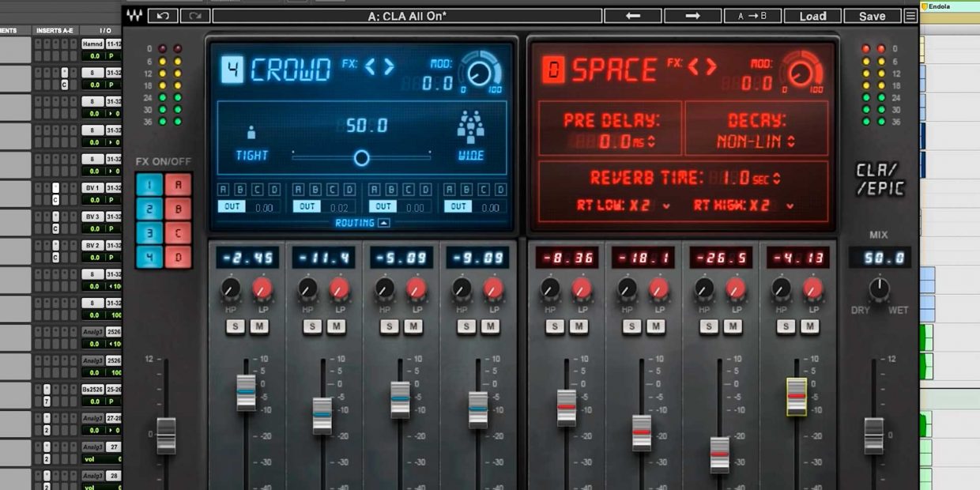Open the Bs2526 input selector in Pro Tools

[x=92, y=389]
